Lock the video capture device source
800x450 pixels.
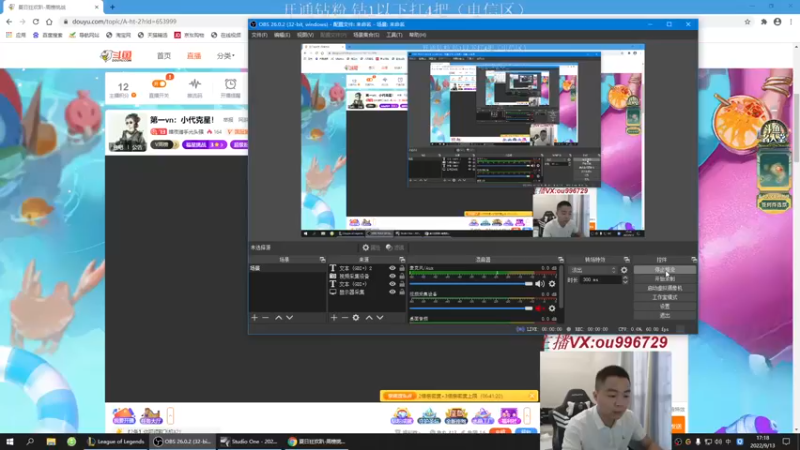402,276
